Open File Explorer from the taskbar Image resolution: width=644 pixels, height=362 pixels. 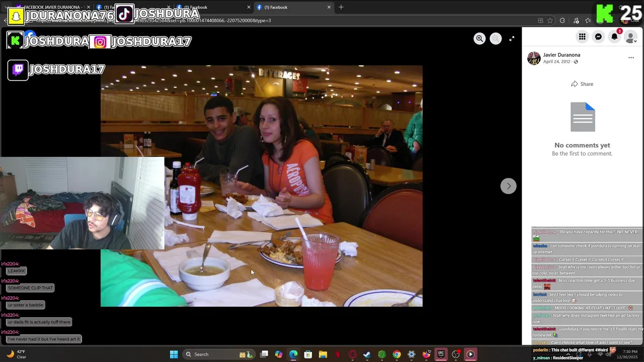coord(323,354)
